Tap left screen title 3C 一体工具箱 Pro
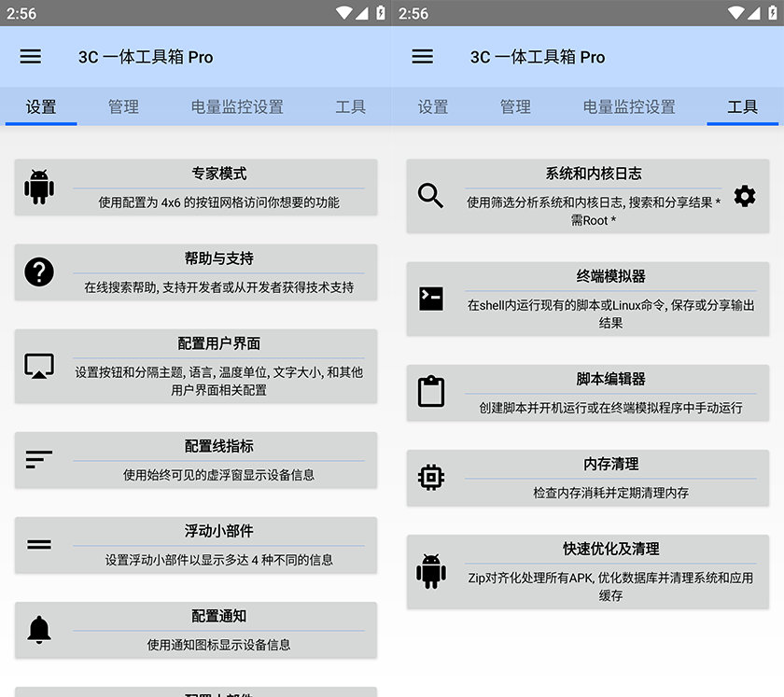784x697 pixels. pyautogui.click(x=146, y=57)
